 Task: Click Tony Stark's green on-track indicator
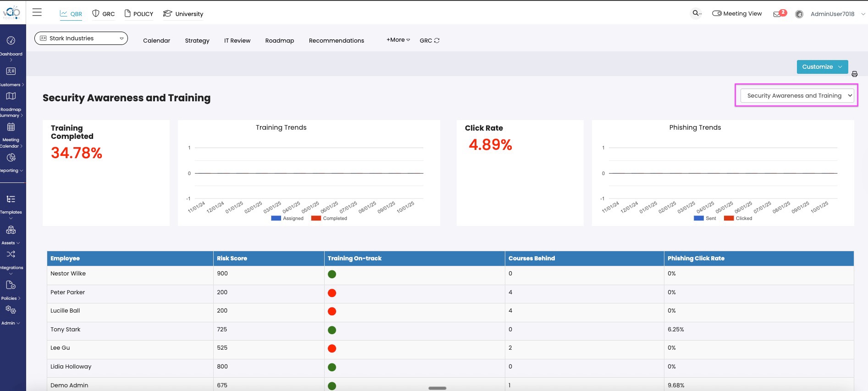tap(332, 330)
